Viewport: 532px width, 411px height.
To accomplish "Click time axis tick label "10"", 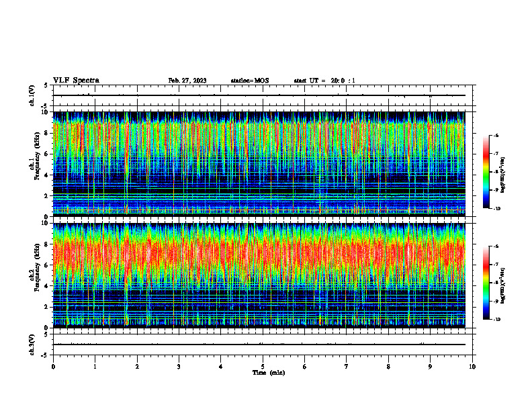I will 472,367.
